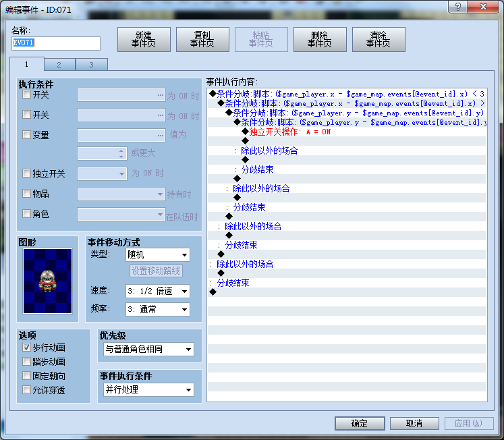This screenshot has height=440, width=504.
Task: Uncheck the 步行动画 option
Action: [26, 347]
